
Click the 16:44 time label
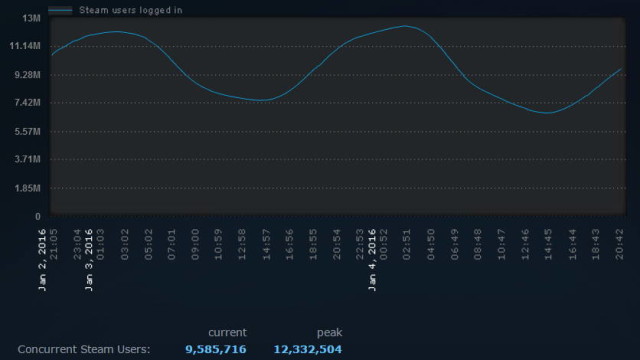[x=573, y=244]
